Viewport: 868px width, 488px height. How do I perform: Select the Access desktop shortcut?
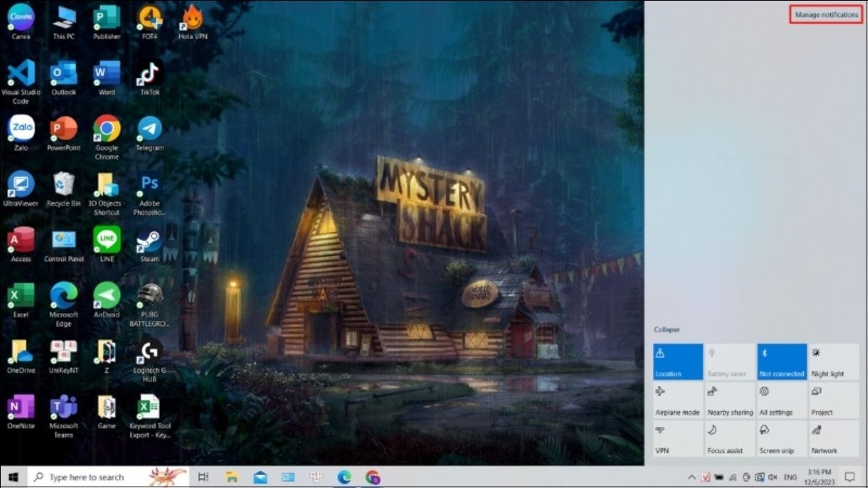click(20, 244)
